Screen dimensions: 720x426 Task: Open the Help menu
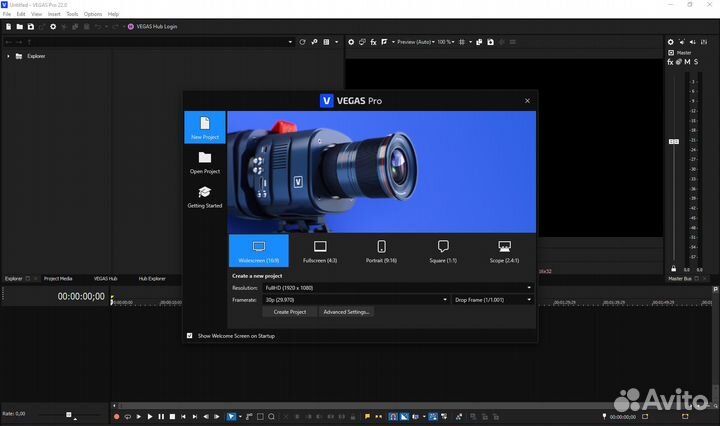point(113,14)
